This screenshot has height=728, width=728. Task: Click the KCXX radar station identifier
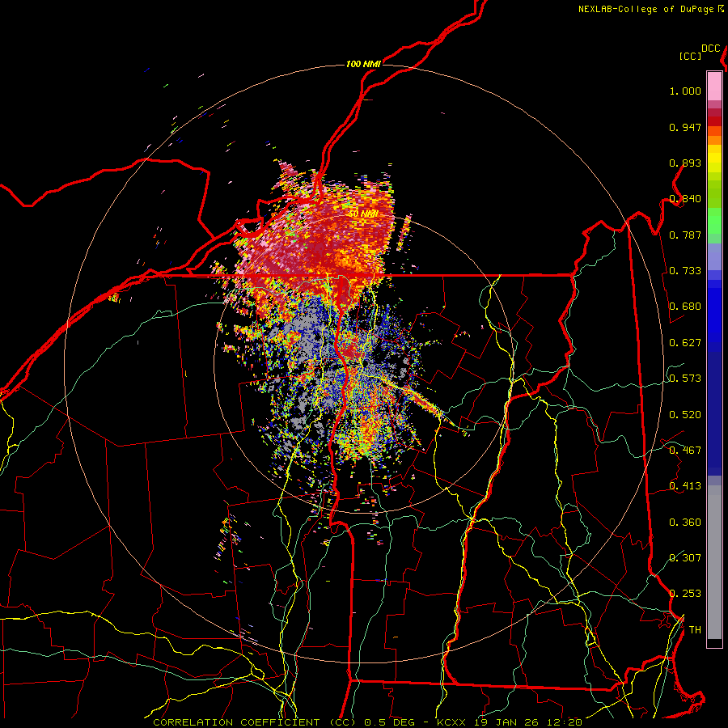click(451, 722)
